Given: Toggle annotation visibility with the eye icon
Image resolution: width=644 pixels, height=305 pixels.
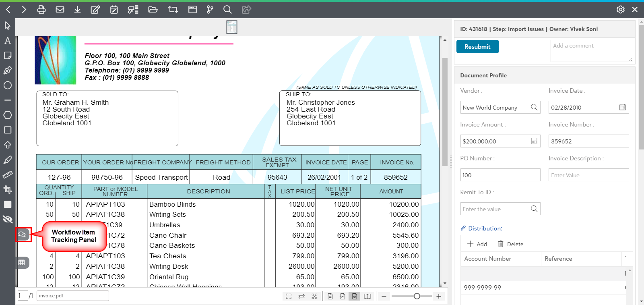Looking at the screenshot, I should pyautogui.click(x=8, y=219).
